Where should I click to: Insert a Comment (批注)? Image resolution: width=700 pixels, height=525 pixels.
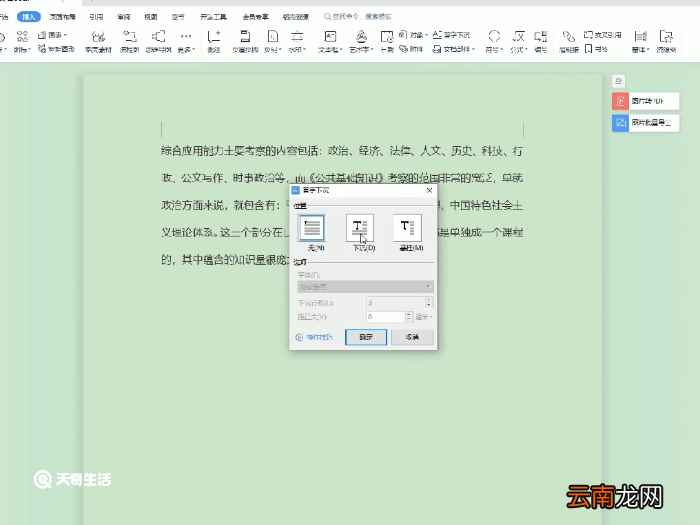[214, 41]
